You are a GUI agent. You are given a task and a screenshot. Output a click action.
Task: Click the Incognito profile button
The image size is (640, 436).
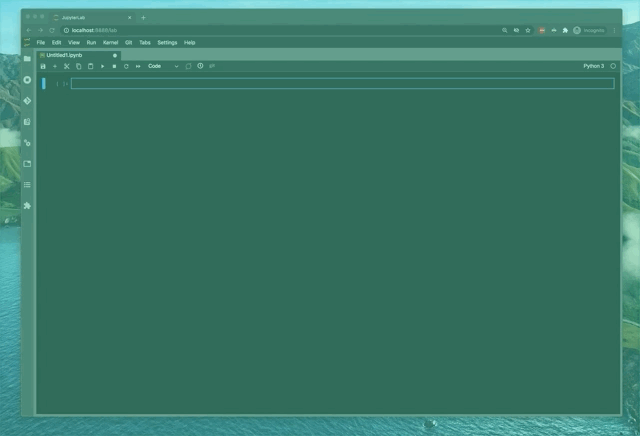pyautogui.click(x=589, y=30)
